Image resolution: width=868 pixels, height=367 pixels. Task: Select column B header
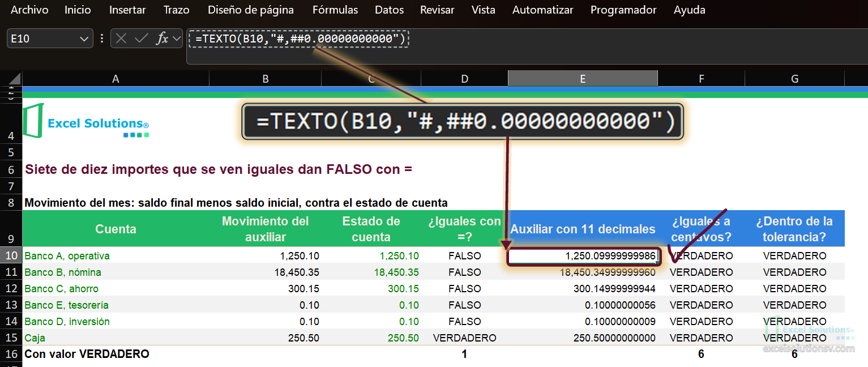point(265,79)
